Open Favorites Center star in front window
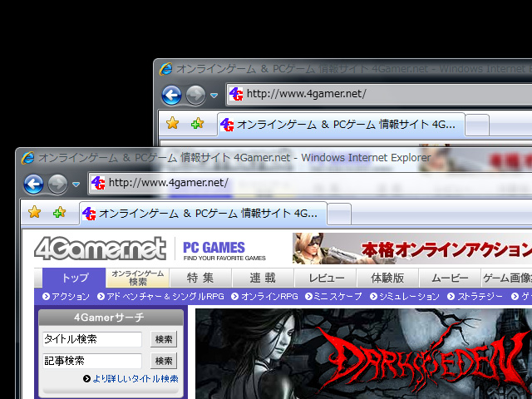This screenshot has height=399, width=532. (x=34, y=213)
